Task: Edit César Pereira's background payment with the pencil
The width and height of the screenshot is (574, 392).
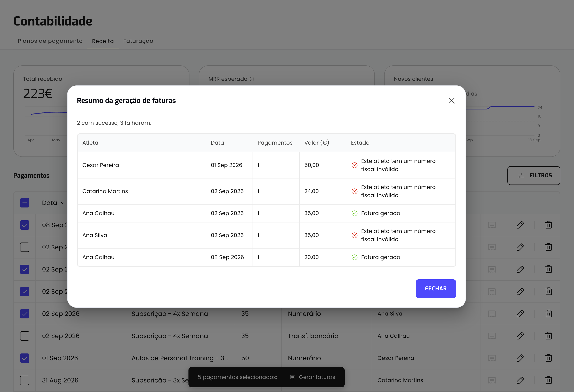Action: (x=520, y=358)
